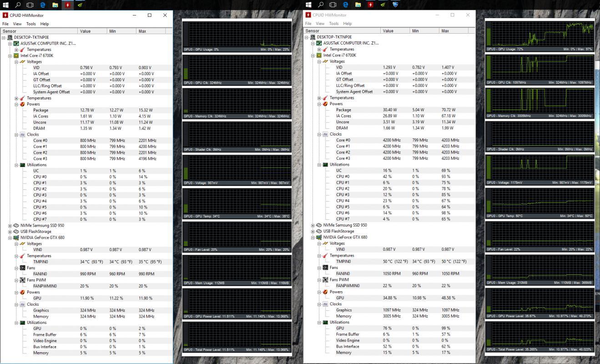Open the Help menu in right HWMonitor
This screenshot has width=600, height=364.
click(x=348, y=23)
